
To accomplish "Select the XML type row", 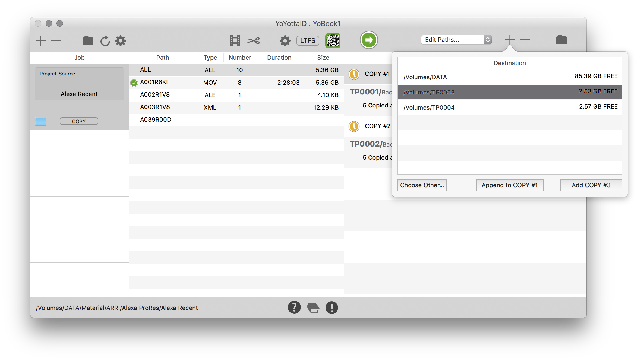I will tap(270, 107).
